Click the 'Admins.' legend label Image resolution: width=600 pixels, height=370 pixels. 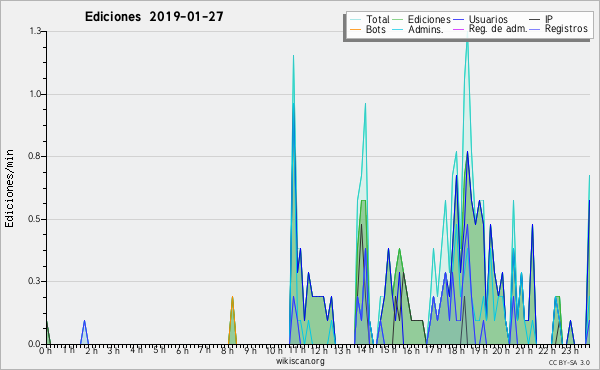426,29
